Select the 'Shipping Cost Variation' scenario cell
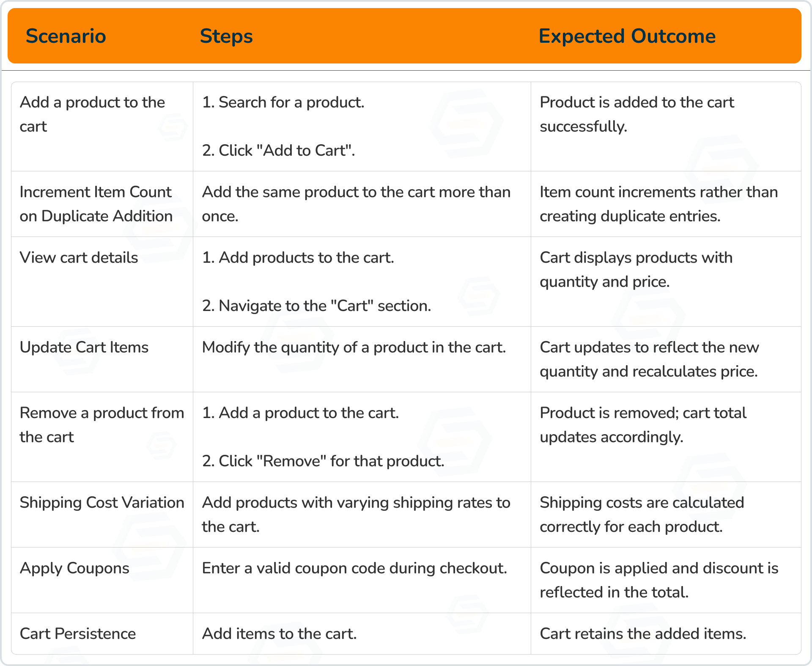The width and height of the screenshot is (812, 666). 102,515
